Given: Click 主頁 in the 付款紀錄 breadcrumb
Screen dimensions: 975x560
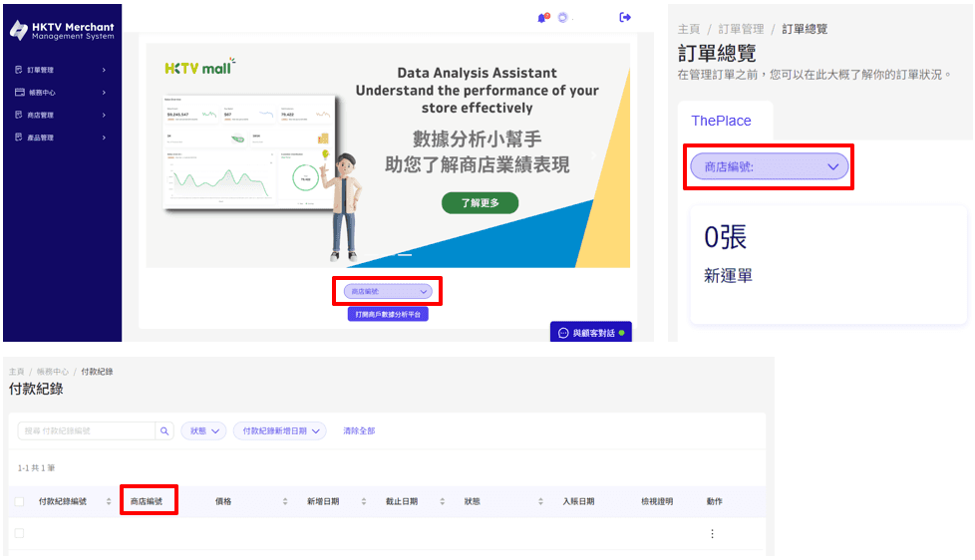Looking at the screenshot, I should pyautogui.click(x=16, y=372).
